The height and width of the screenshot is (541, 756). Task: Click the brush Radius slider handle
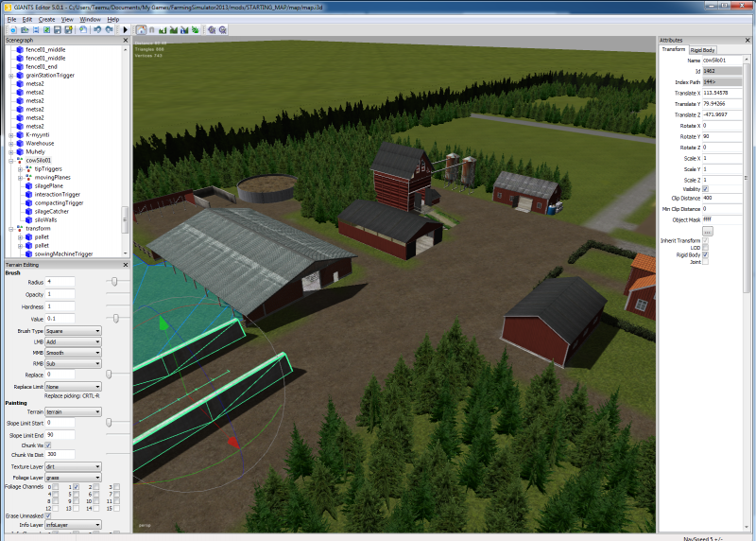(114, 281)
